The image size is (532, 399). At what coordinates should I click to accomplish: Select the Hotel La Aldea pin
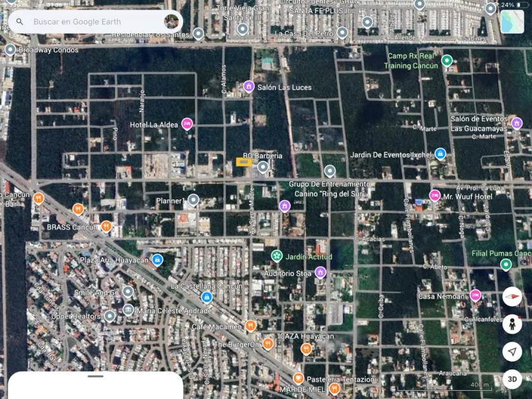point(187,124)
